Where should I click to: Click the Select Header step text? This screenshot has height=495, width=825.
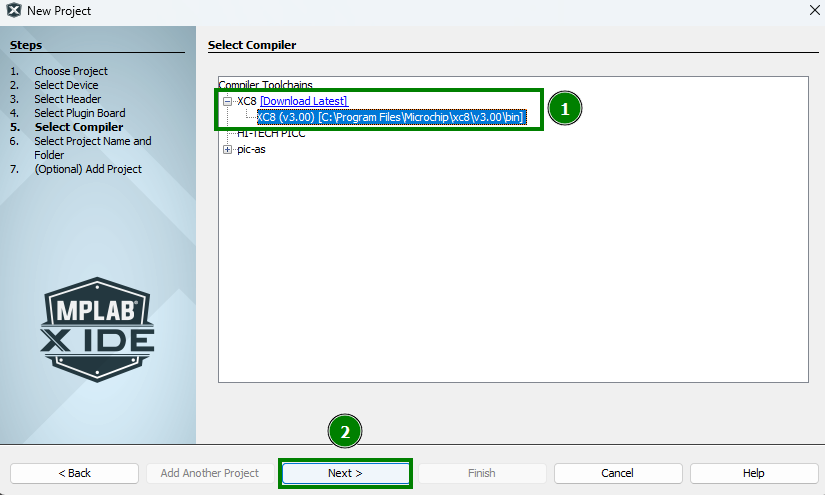click(67, 99)
